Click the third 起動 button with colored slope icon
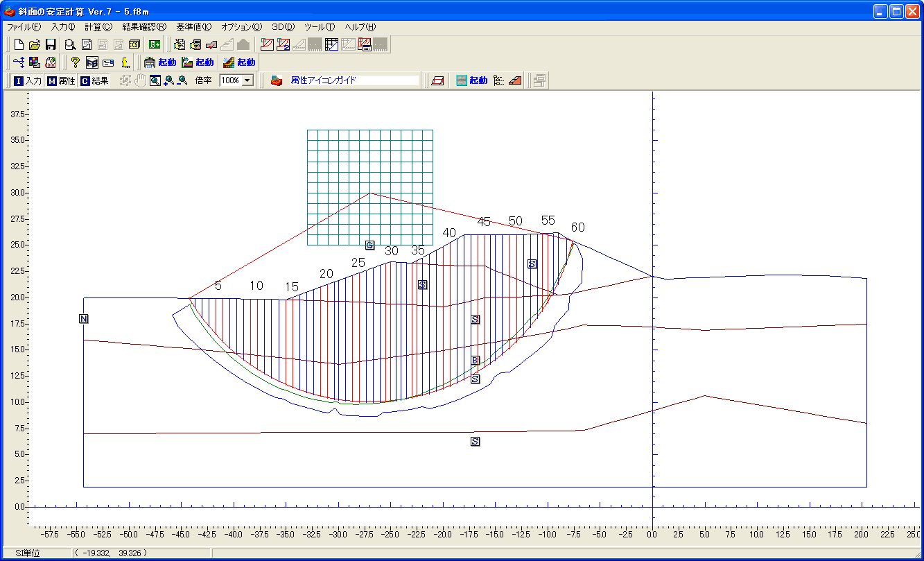Image resolution: width=924 pixels, height=561 pixels. [238, 62]
